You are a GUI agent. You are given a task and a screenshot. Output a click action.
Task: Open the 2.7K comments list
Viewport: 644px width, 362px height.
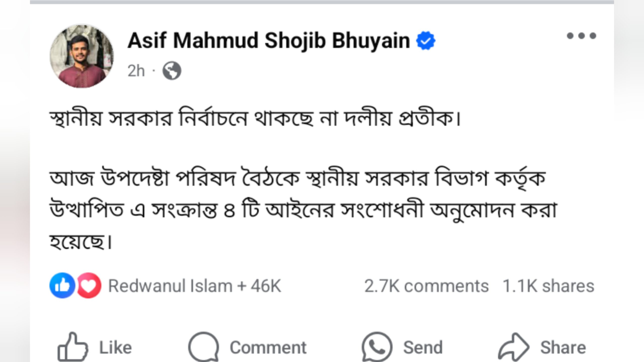pyautogui.click(x=426, y=286)
